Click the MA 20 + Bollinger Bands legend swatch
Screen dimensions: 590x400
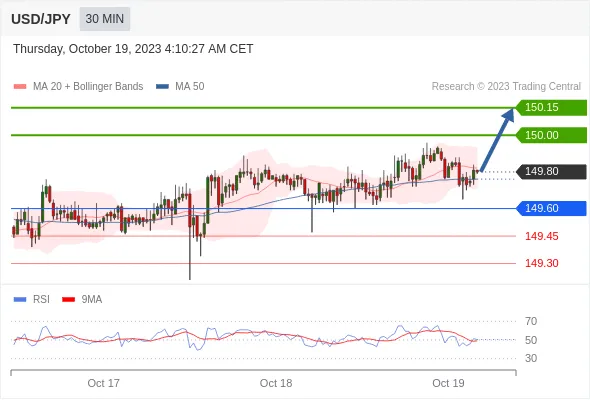[x=20, y=87]
